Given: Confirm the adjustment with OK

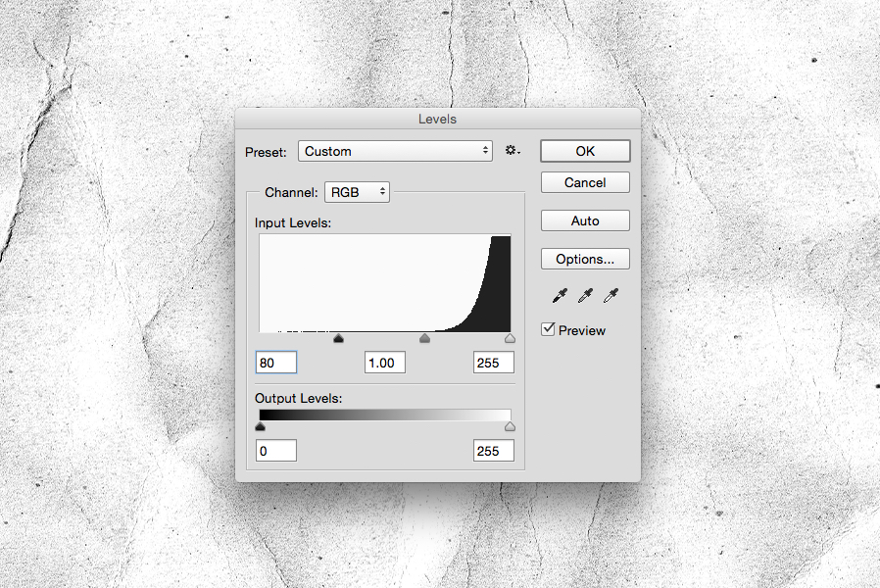Looking at the screenshot, I should pos(585,151).
